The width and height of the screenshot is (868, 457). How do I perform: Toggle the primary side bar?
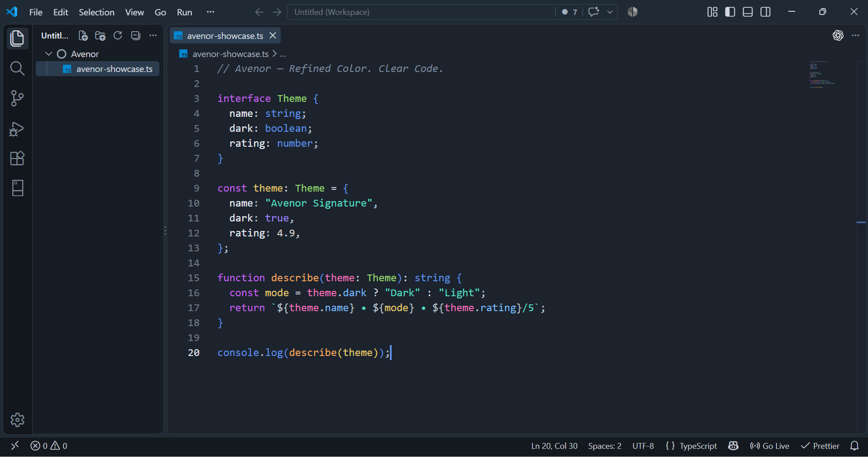pyautogui.click(x=730, y=12)
